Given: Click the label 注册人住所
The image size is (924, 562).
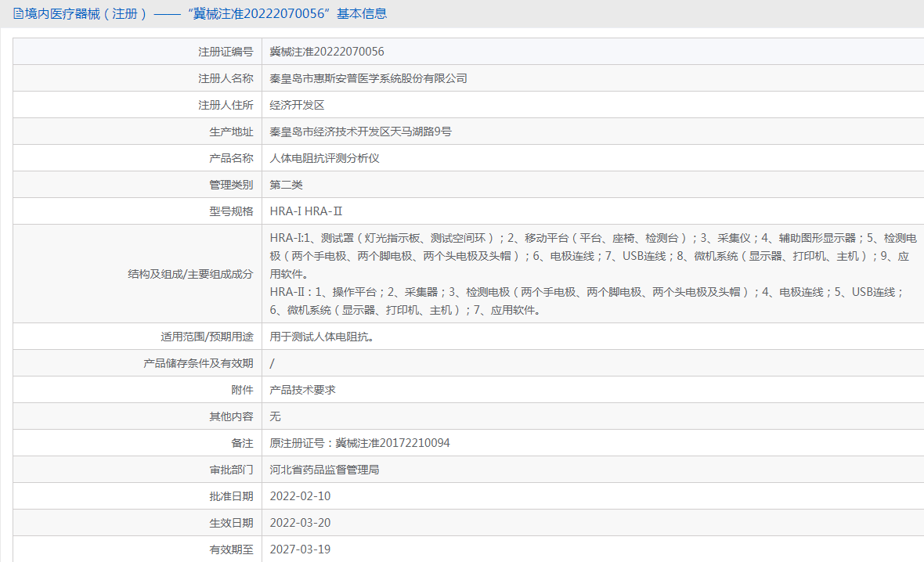Looking at the screenshot, I should pos(226,105).
